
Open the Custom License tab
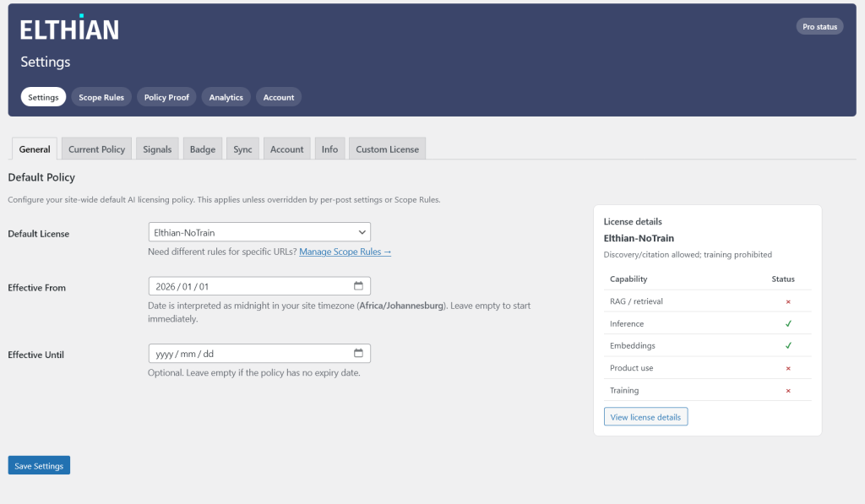coord(387,149)
